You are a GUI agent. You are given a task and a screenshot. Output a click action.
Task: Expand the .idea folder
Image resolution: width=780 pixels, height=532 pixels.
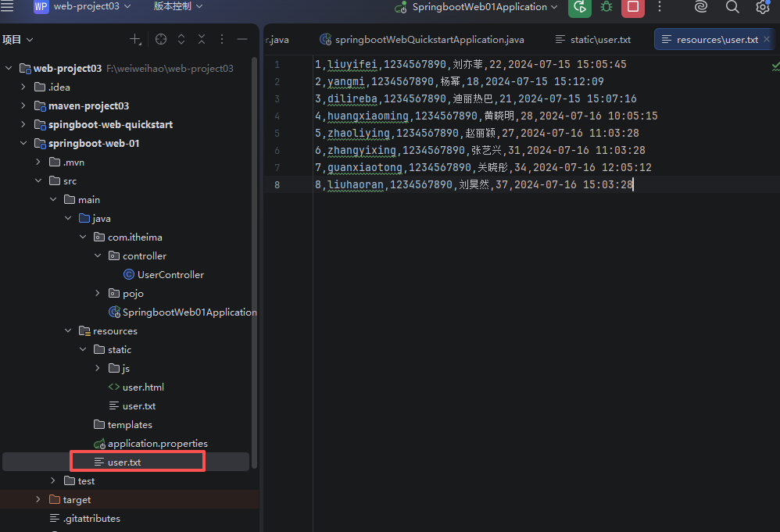click(23, 87)
